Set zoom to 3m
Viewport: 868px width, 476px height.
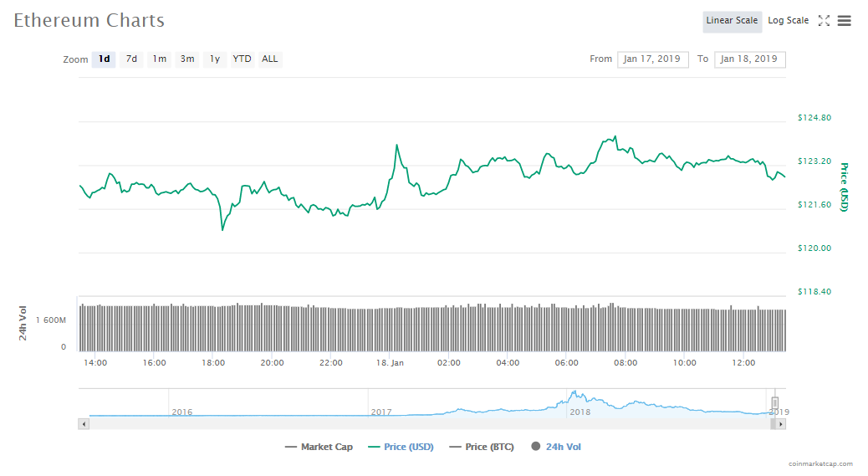(x=187, y=59)
